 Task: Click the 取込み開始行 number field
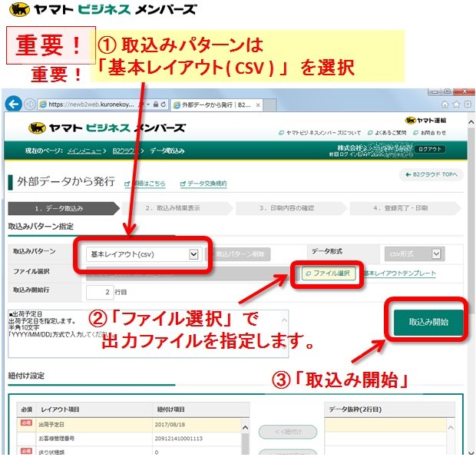[x=100, y=292]
